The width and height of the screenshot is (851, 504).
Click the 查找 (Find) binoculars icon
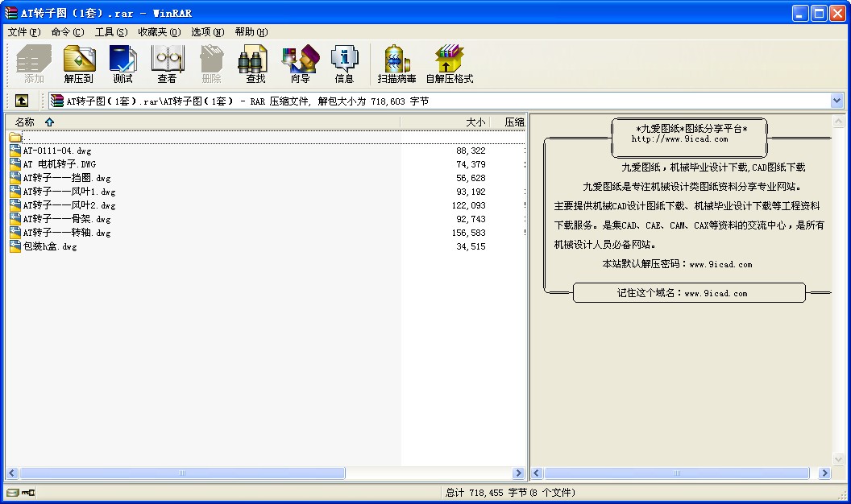pyautogui.click(x=255, y=64)
